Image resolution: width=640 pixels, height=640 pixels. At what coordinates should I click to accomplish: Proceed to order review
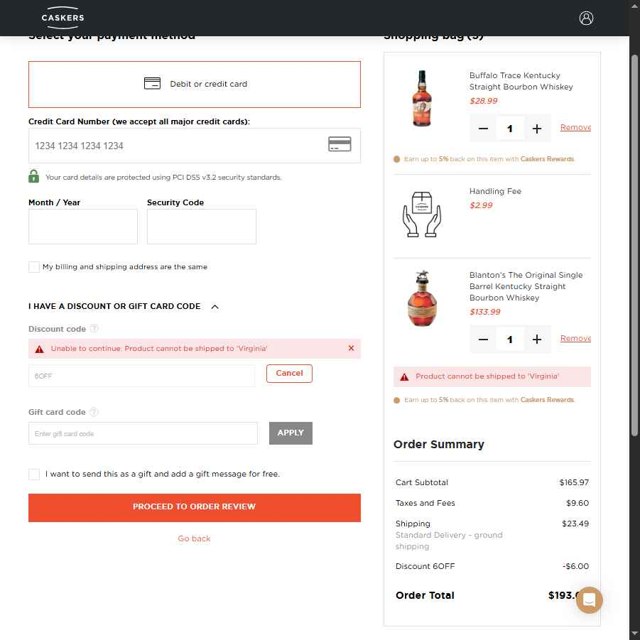tap(194, 507)
